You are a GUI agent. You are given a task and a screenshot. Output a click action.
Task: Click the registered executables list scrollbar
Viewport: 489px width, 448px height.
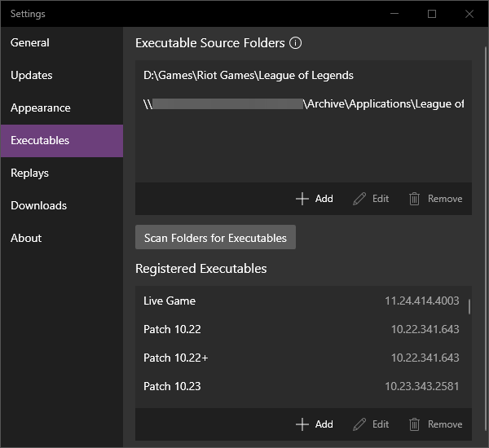coord(469,306)
